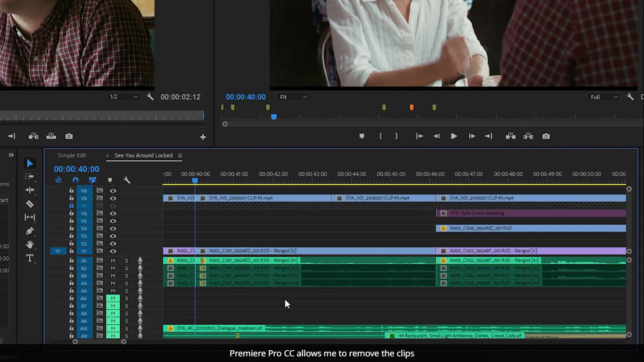Screen dimensions: 644x362
Task: Open See You Around Locked panel menu
Action: (180, 156)
